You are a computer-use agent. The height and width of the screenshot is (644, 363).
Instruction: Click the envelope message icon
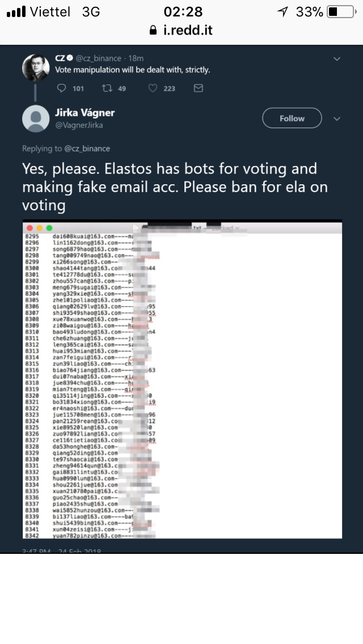click(198, 88)
